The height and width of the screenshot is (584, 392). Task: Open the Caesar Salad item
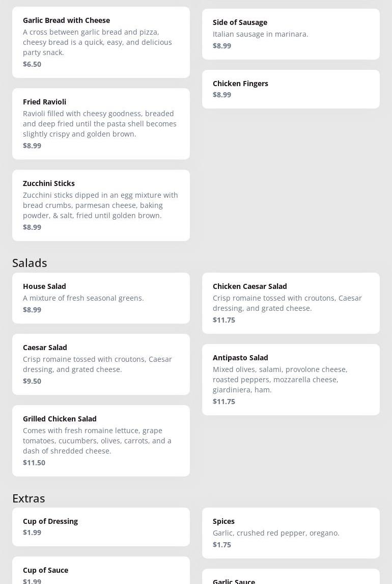(101, 364)
